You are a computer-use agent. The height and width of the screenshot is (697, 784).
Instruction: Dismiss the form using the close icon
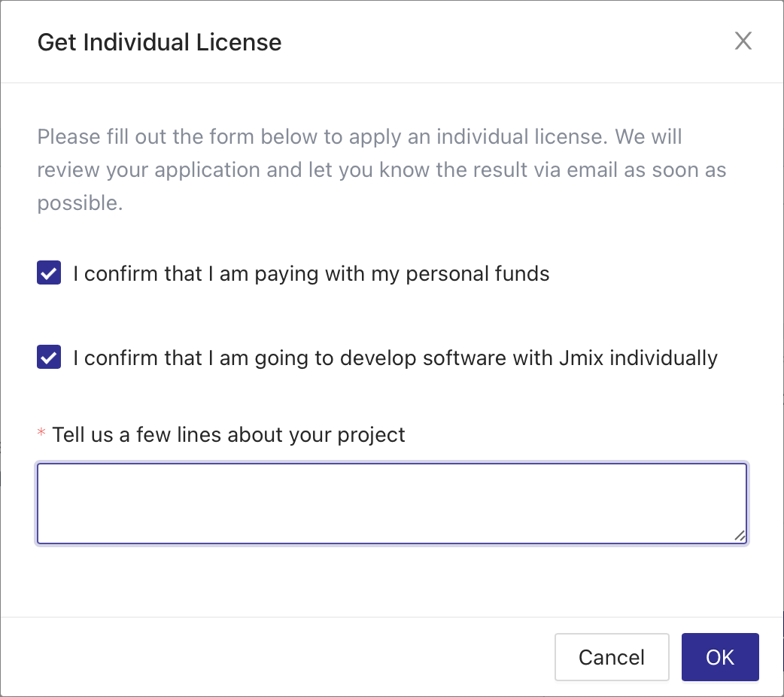click(743, 41)
